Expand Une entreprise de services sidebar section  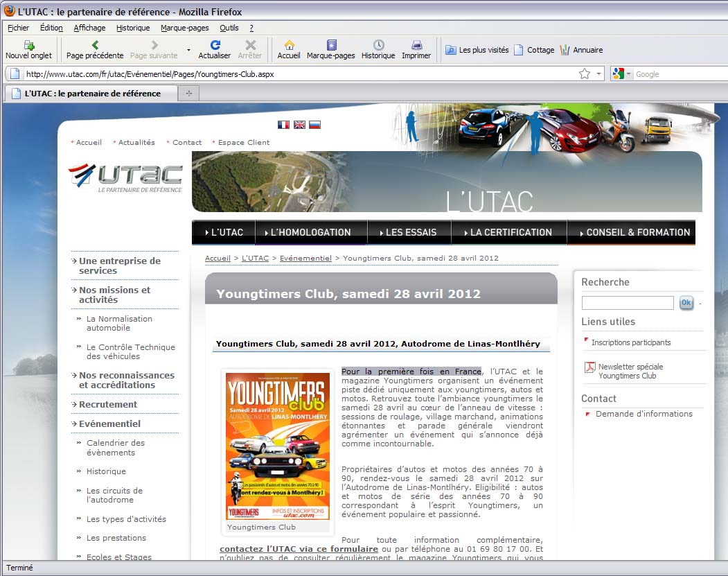(x=120, y=265)
